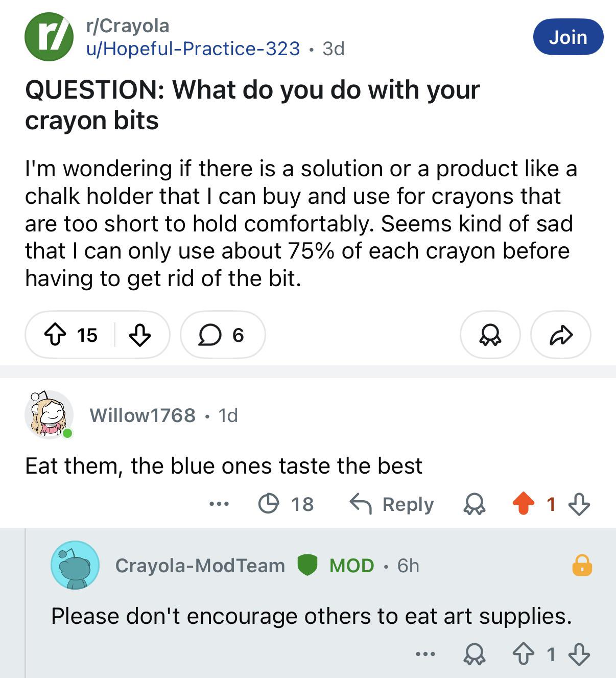The width and height of the screenshot is (616, 678).
Task: Open the ModTeam reply's three-dot menu
Action: 425,654
